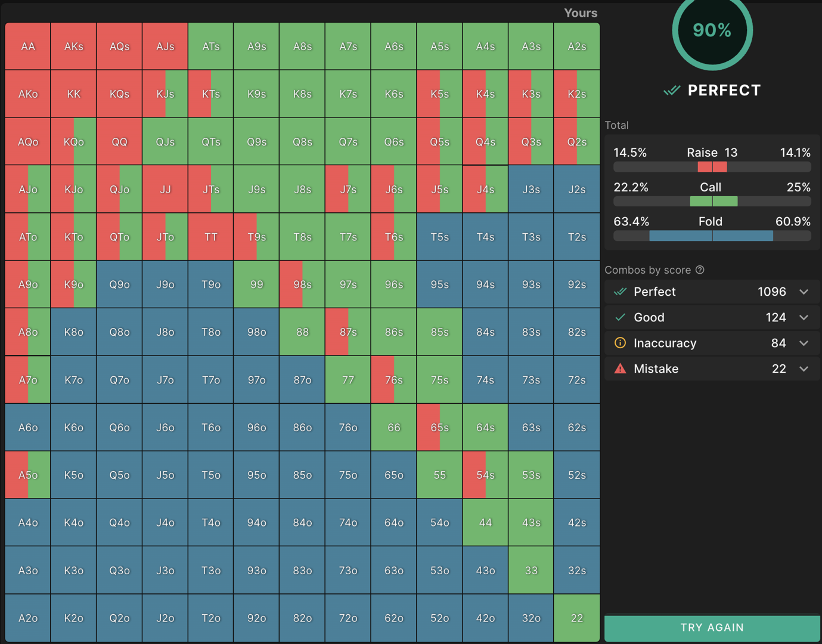Select the 43s hand cell
Screen dimensions: 822x644
pyautogui.click(x=531, y=523)
